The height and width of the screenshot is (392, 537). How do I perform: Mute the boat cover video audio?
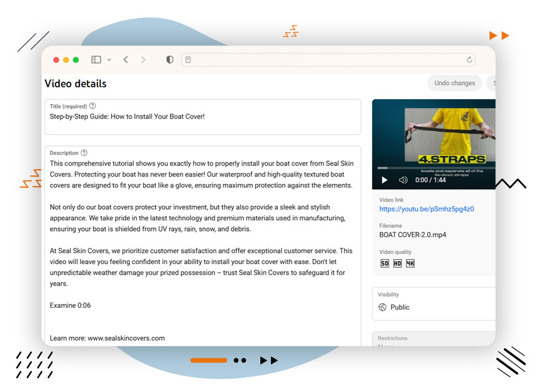[403, 180]
